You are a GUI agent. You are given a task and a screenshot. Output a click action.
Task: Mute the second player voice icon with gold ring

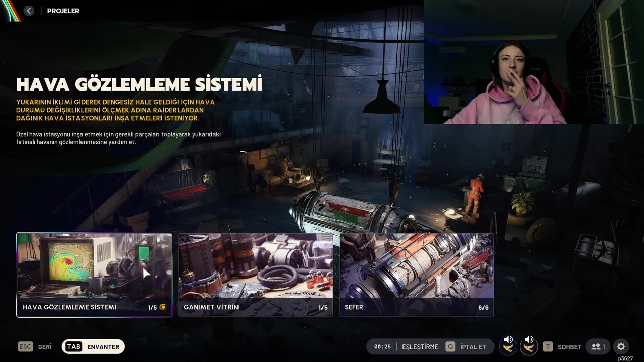(x=529, y=346)
